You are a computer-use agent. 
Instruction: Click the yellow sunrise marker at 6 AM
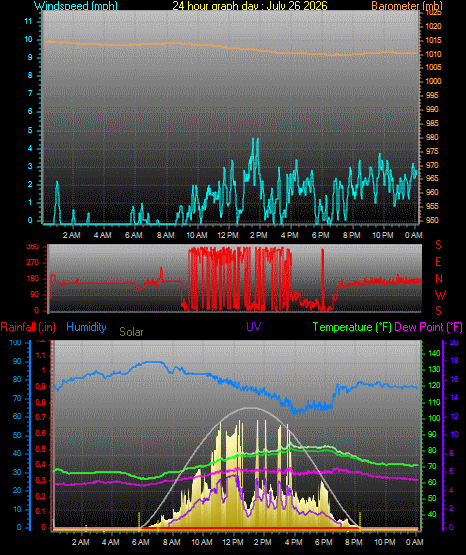(139, 520)
